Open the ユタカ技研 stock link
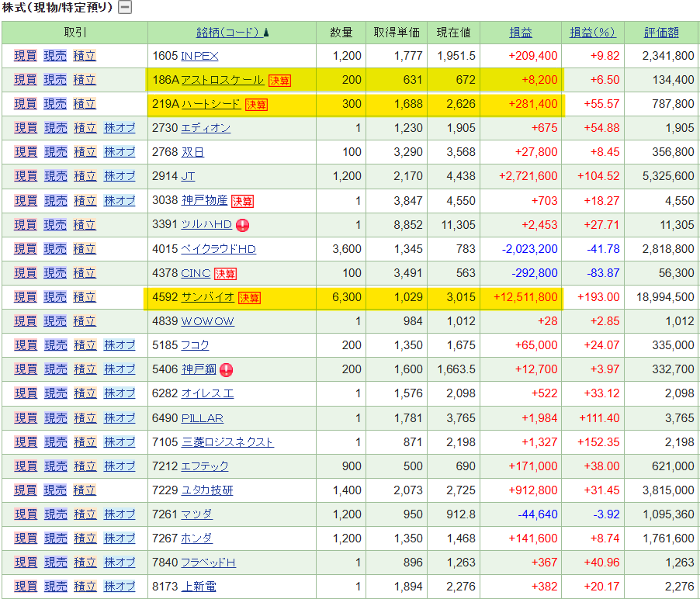Screen dimensions: 700x599 coord(206,490)
